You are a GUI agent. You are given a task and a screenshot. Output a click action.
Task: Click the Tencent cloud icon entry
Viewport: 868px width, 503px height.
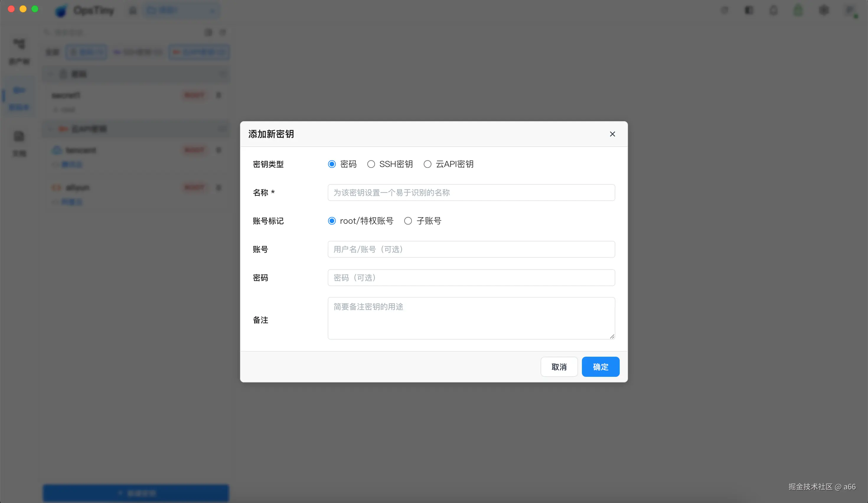coord(56,150)
